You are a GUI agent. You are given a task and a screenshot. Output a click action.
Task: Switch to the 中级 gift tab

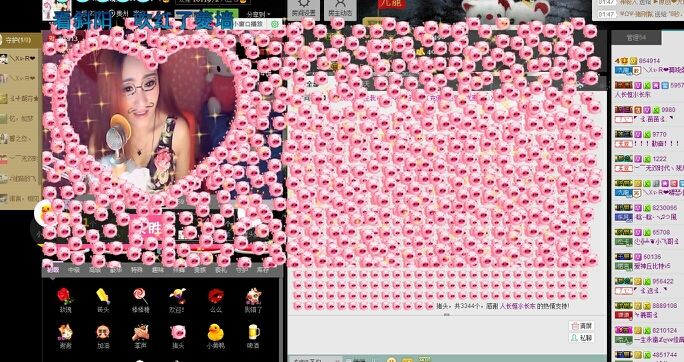point(74,270)
